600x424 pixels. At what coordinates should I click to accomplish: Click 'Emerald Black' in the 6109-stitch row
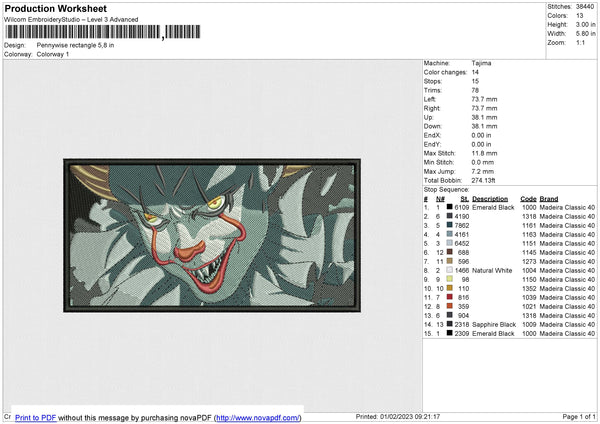tap(493, 207)
